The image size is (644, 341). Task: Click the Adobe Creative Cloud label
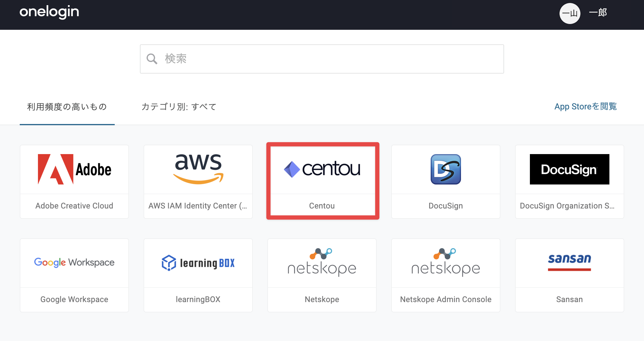point(74,206)
